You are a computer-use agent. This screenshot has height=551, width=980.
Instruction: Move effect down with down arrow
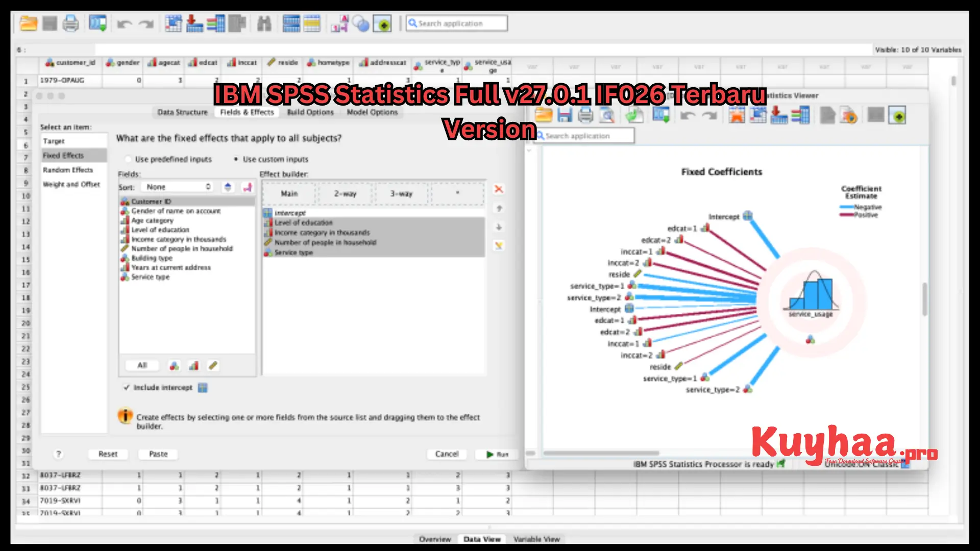coord(499,227)
